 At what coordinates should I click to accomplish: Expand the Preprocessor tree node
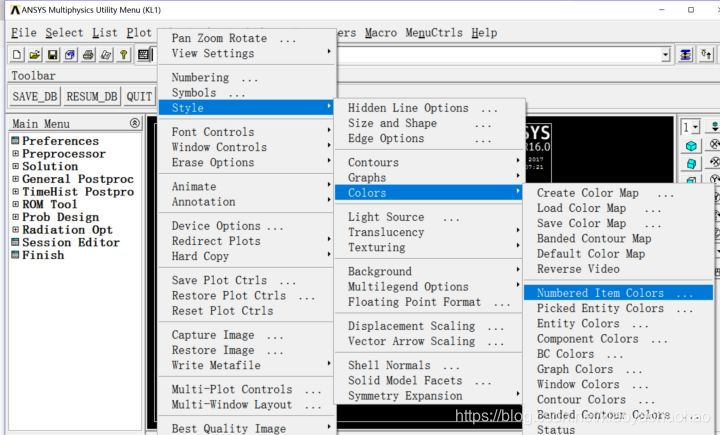click(x=16, y=153)
